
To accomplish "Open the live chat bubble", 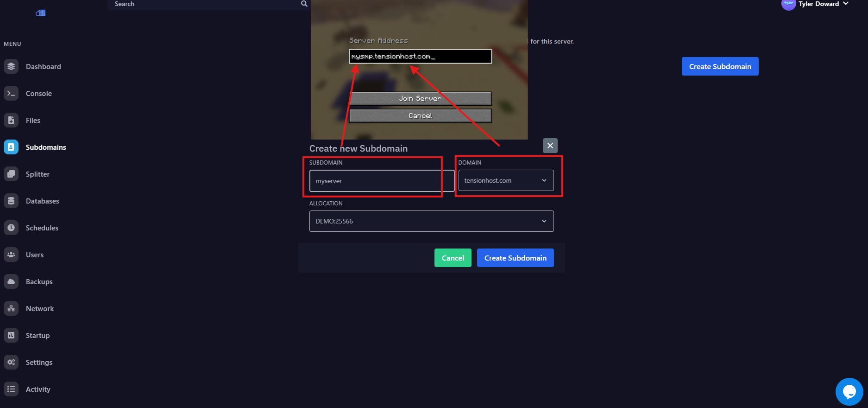I will click(849, 392).
